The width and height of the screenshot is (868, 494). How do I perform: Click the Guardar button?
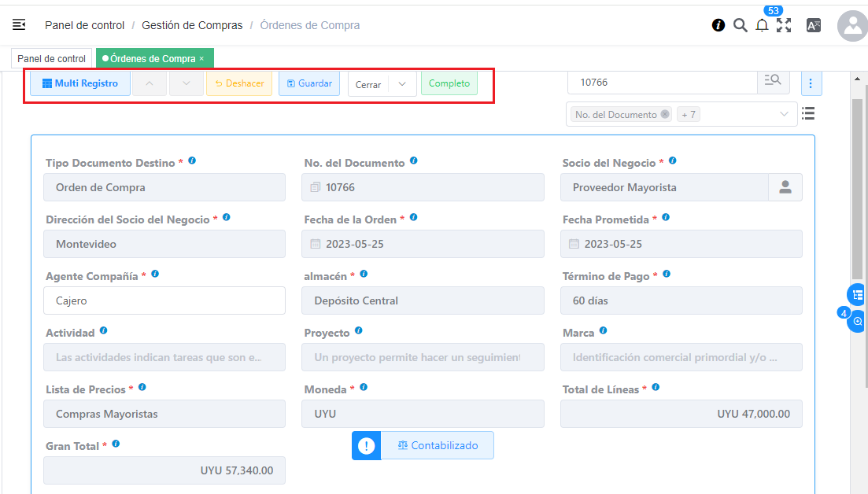coord(309,83)
